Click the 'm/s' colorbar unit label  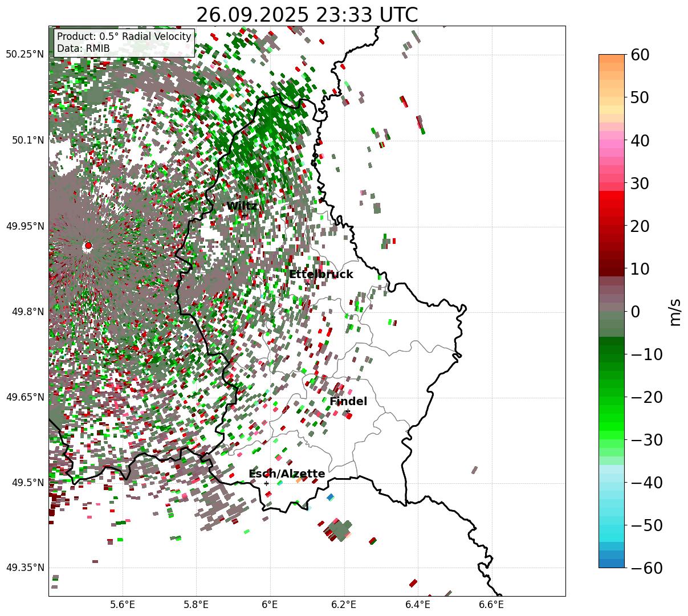click(x=675, y=312)
